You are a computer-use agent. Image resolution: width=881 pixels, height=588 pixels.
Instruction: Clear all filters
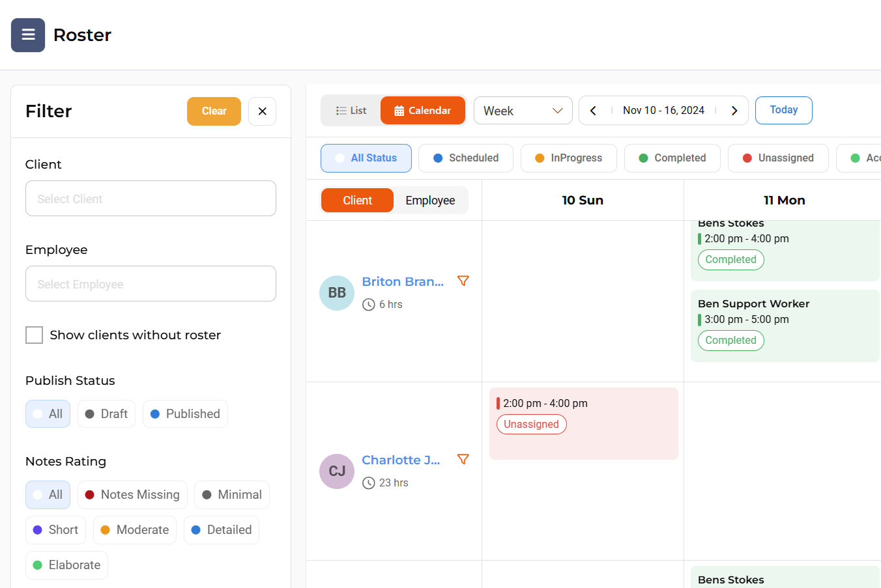pos(214,111)
